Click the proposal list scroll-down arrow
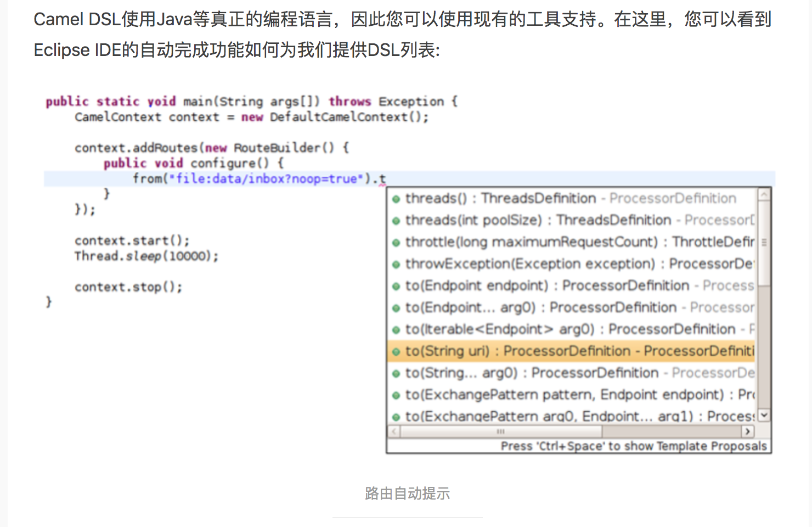The image size is (812, 527). pos(764,416)
